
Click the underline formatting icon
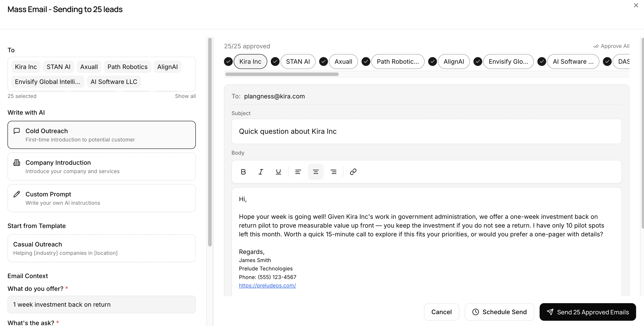pyautogui.click(x=278, y=172)
